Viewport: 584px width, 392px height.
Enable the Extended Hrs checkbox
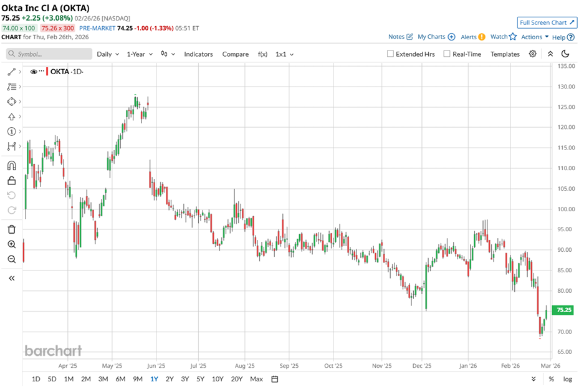[391, 54]
